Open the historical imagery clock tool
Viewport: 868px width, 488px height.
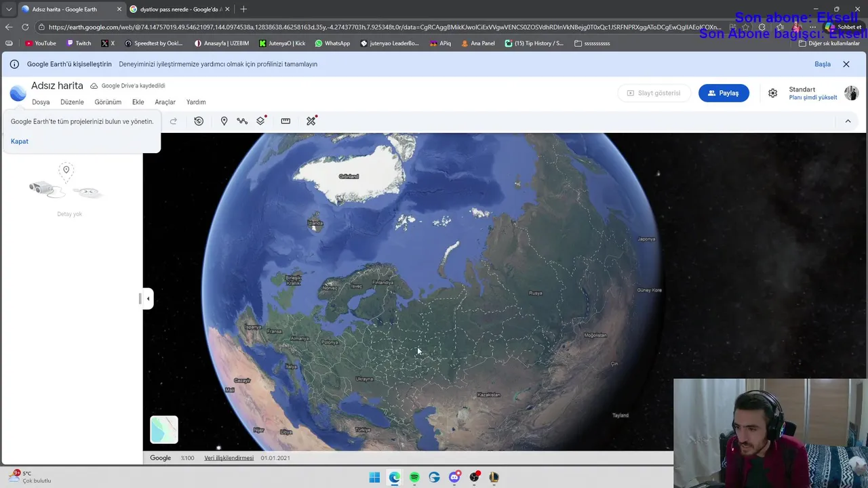pyautogui.click(x=199, y=121)
